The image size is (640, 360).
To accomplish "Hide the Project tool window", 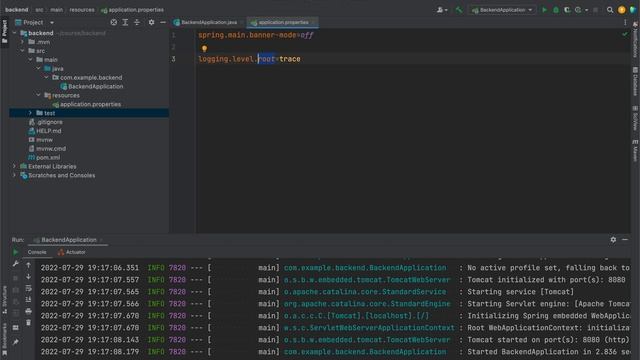I will click(x=163, y=22).
